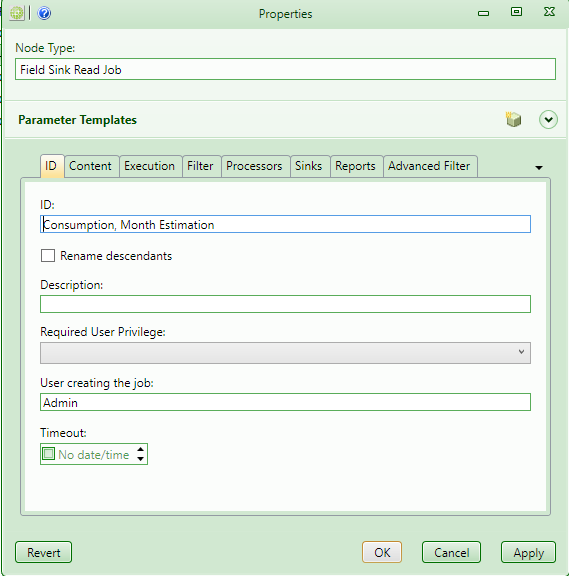
Task: Click the green globe icon in title bar
Action: 17,13
